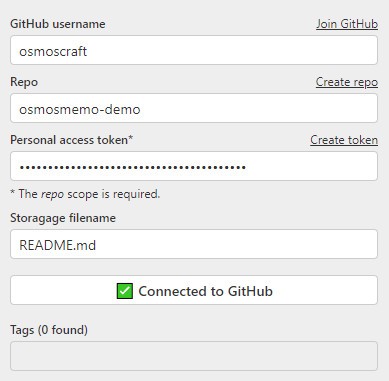Focus the Storagage filename input field
Image resolution: width=389 pixels, height=381 pixels.
194,244
